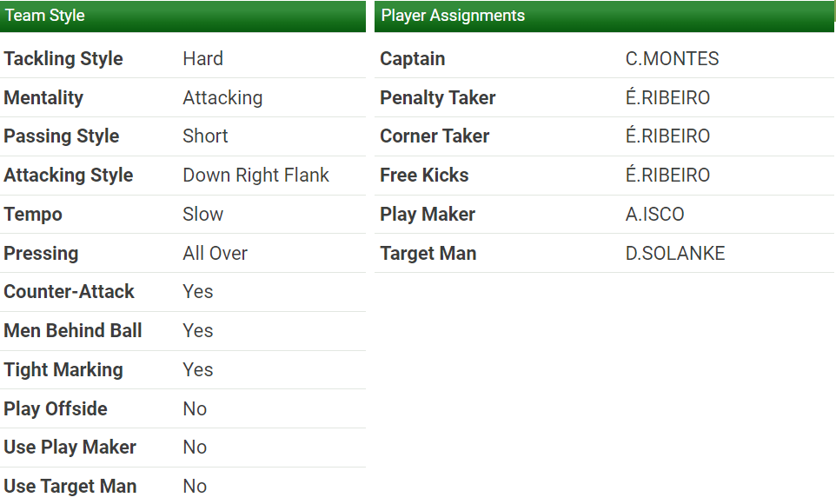Select play maker A.ISCO

pyautogui.click(x=654, y=215)
